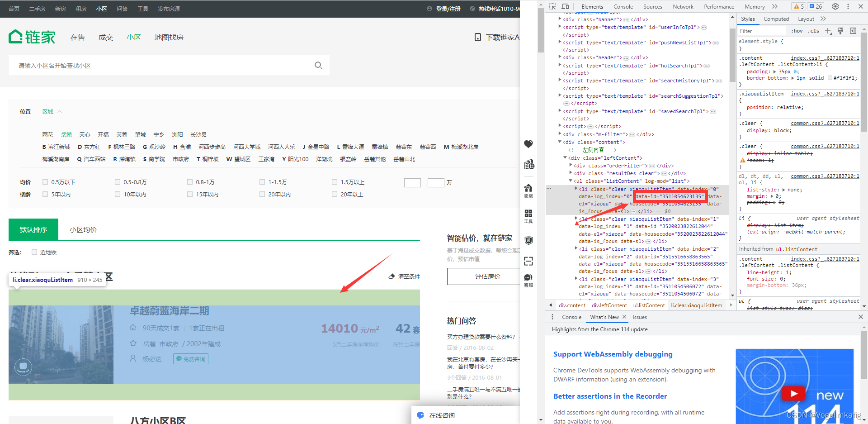Open the customer service (客服) sidebar icon

pyautogui.click(x=528, y=281)
